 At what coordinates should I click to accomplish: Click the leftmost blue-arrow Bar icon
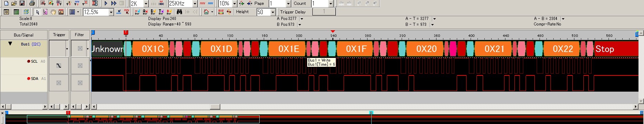tap(137, 12)
